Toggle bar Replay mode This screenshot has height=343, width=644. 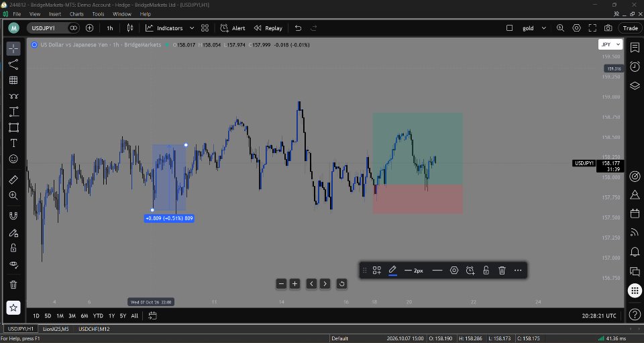click(268, 28)
